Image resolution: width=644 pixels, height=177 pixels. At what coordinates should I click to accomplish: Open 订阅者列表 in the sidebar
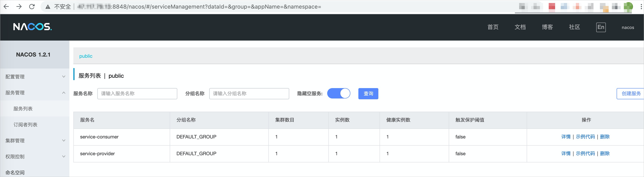point(25,124)
